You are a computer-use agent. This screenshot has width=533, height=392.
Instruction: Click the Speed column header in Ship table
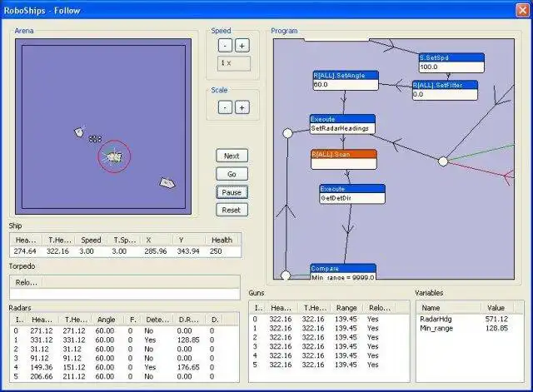click(x=91, y=240)
